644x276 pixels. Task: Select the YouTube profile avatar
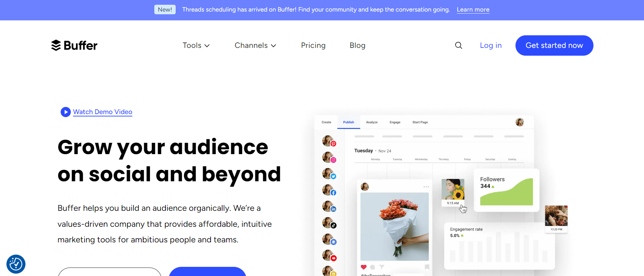[329, 255]
